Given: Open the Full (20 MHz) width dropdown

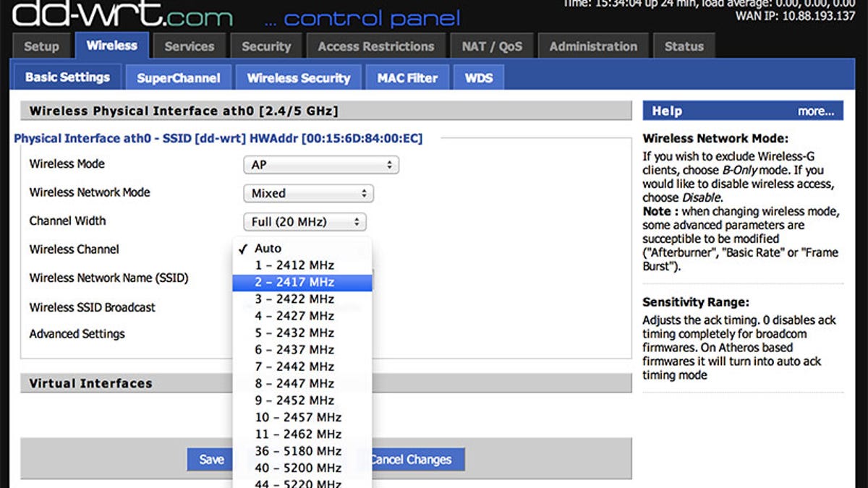Looking at the screenshot, I should click(305, 222).
